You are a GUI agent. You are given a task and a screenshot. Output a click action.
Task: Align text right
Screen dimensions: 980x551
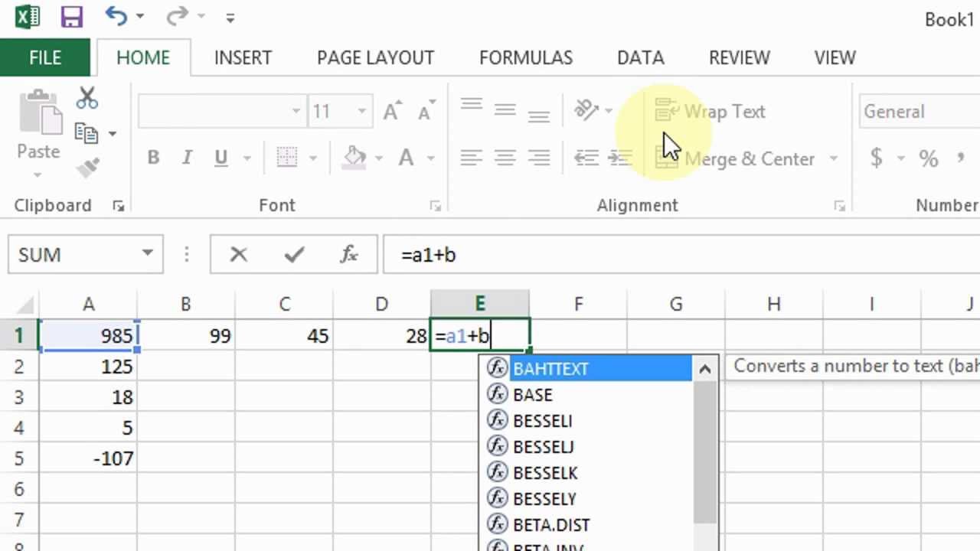click(539, 158)
